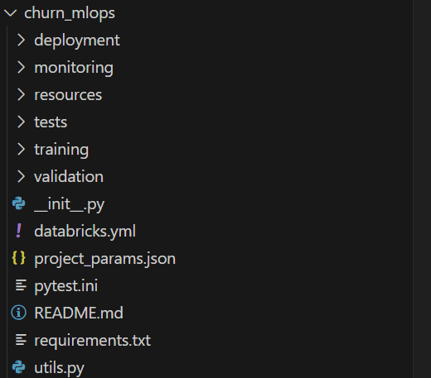
Task: Expand the deployment folder chevron
Action: [21, 40]
